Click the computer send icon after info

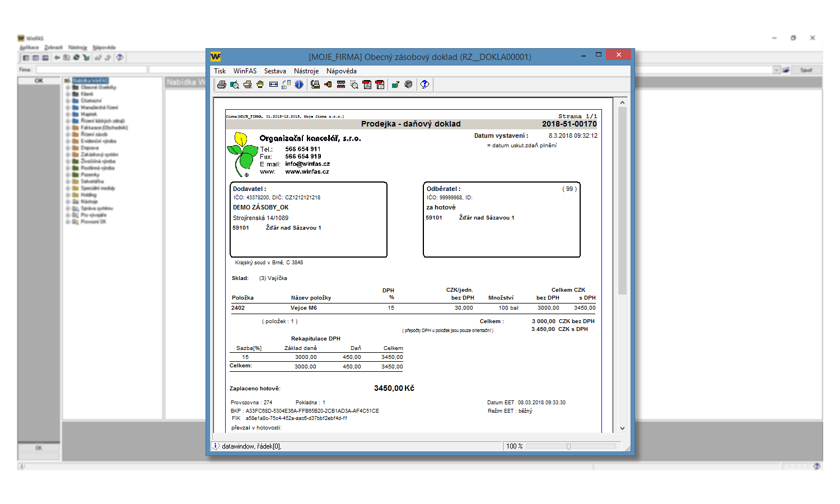(x=315, y=85)
